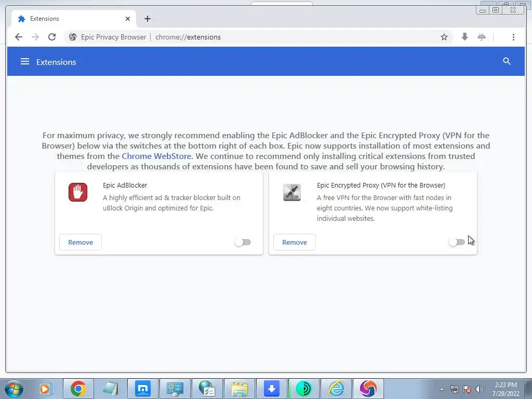Image resolution: width=532 pixels, height=399 pixels.
Task: Click the network tray icon
Action: pos(454,389)
